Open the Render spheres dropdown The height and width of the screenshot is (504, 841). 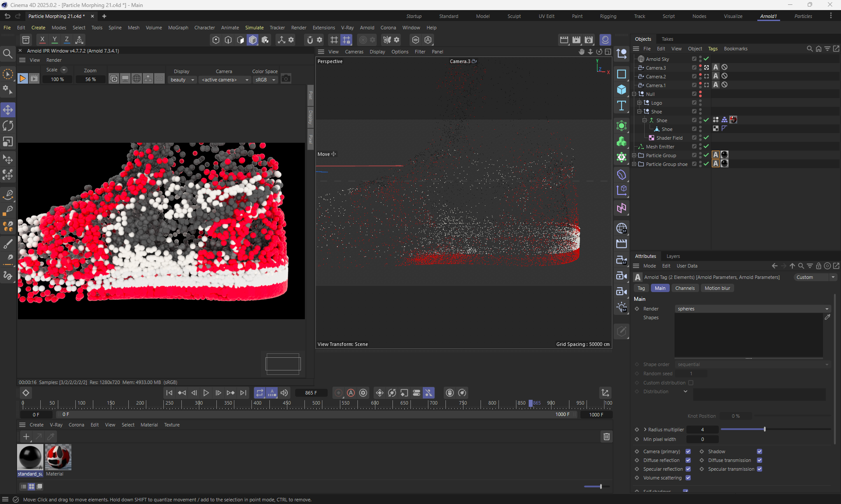(x=752, y=309)
